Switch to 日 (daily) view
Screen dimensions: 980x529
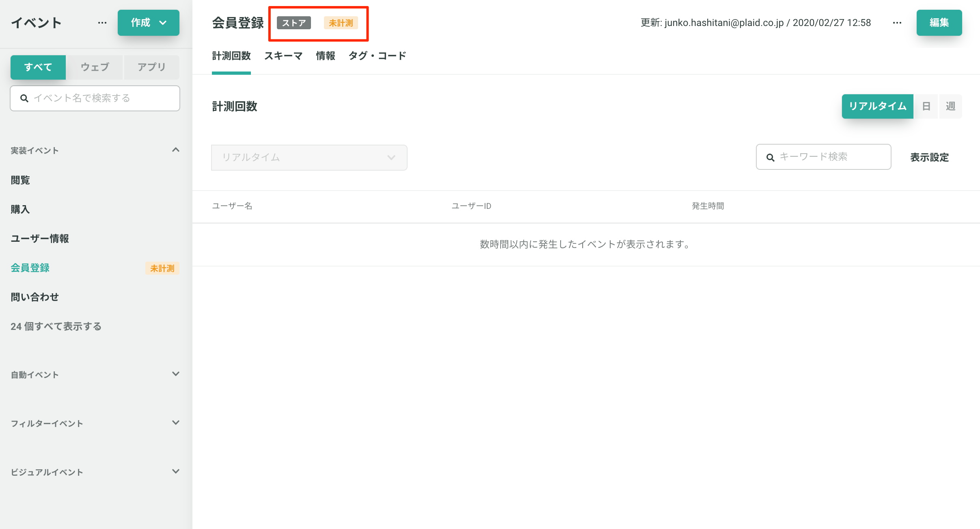pyautogui.click(x=926, y=106)
